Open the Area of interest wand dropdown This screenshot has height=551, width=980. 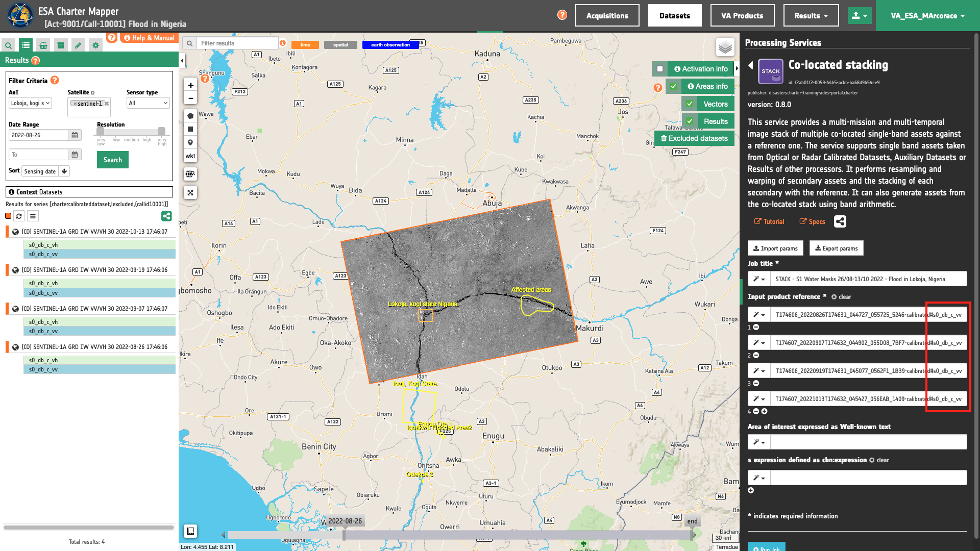[x=759, y=442]
